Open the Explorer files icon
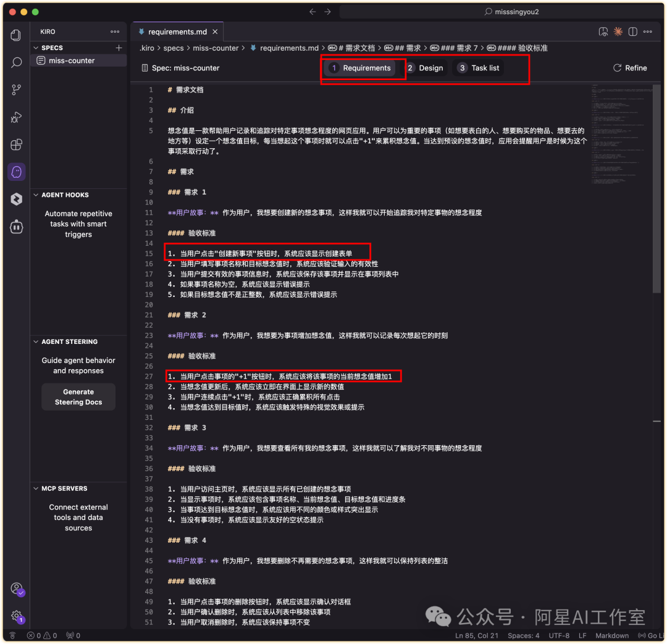 [x=15, y=35]
